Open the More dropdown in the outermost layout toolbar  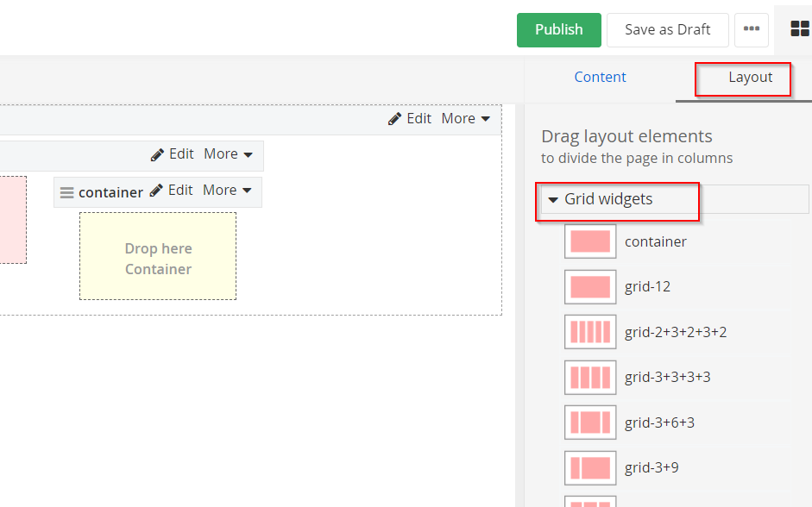(466, 119)
